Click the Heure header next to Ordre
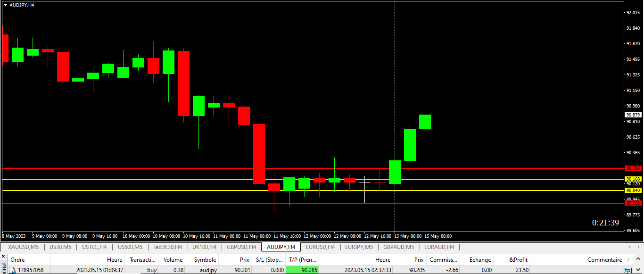The image size is (644, 274). coord(88,260)
